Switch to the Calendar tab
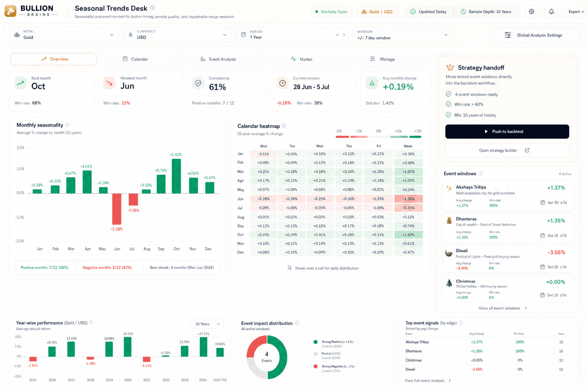This screenshot has width=588, height=392. 135,59
